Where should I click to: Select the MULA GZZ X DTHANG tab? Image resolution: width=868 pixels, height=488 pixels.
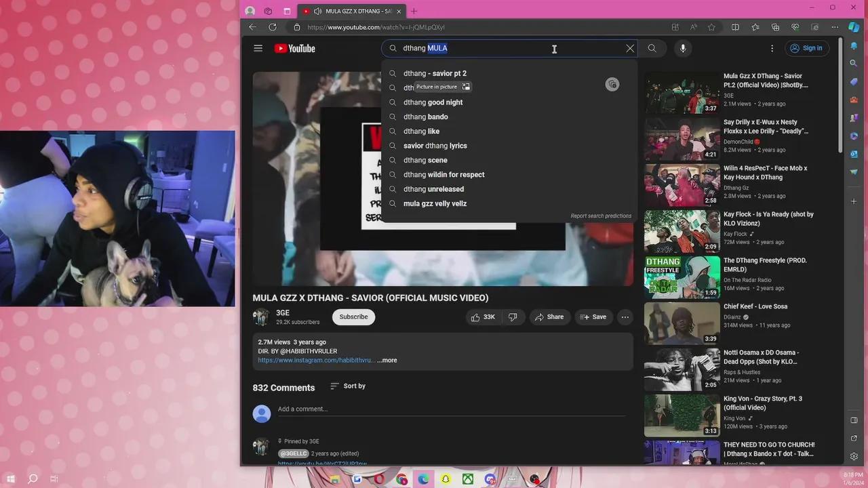pos(351,12)
